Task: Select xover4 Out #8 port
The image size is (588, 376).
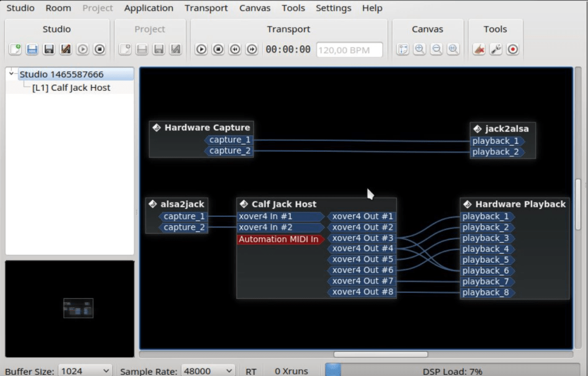Action: pos(362,292)
